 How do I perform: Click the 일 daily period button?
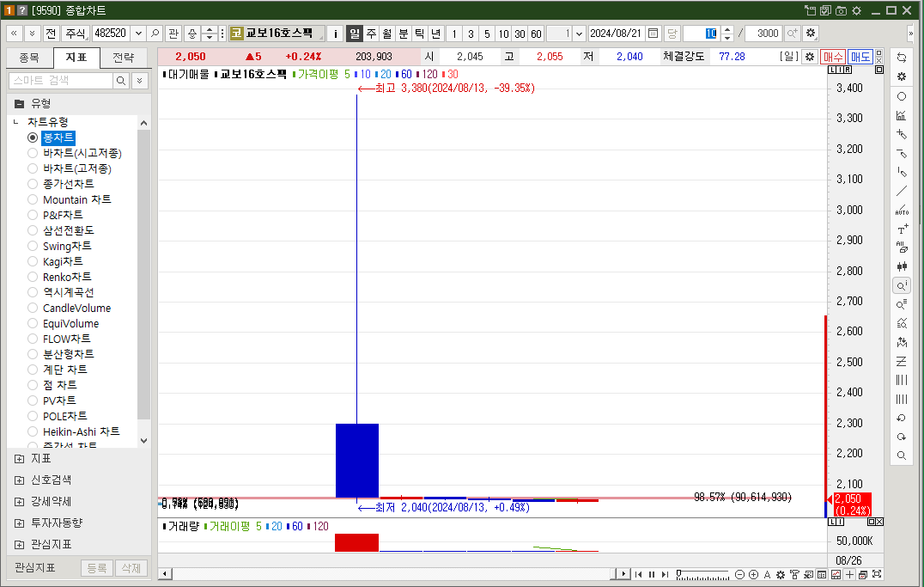point(354,34)
